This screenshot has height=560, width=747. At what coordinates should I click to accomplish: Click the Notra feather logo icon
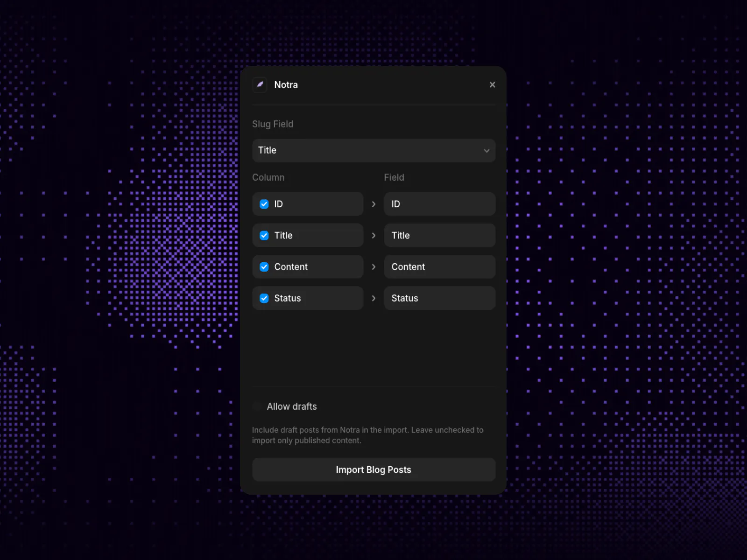(260, 84)
